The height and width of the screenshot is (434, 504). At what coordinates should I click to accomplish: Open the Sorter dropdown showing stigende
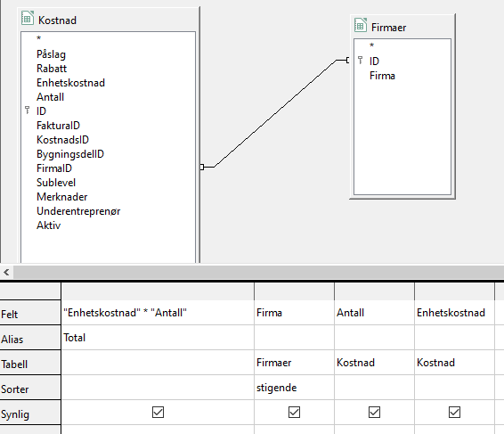294,388
